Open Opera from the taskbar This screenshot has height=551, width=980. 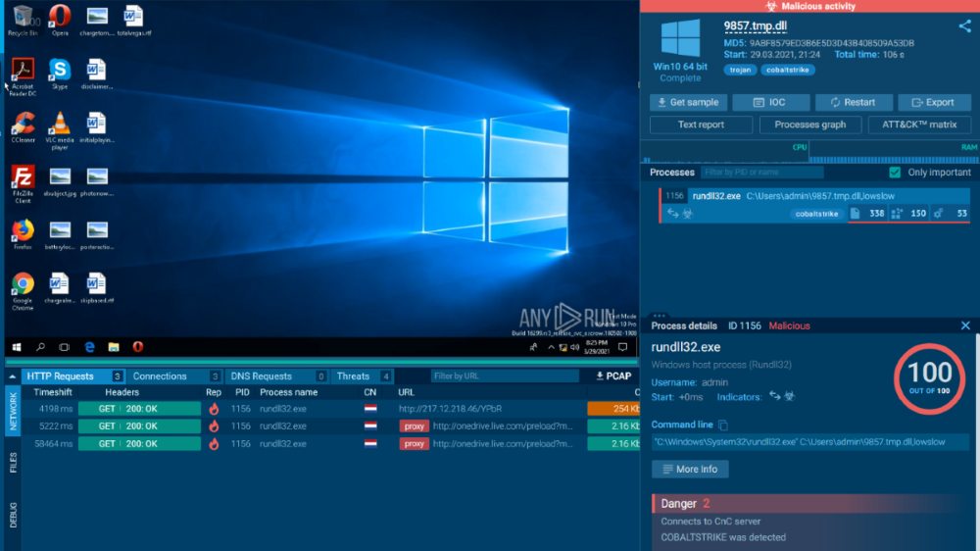coord(137,347)
